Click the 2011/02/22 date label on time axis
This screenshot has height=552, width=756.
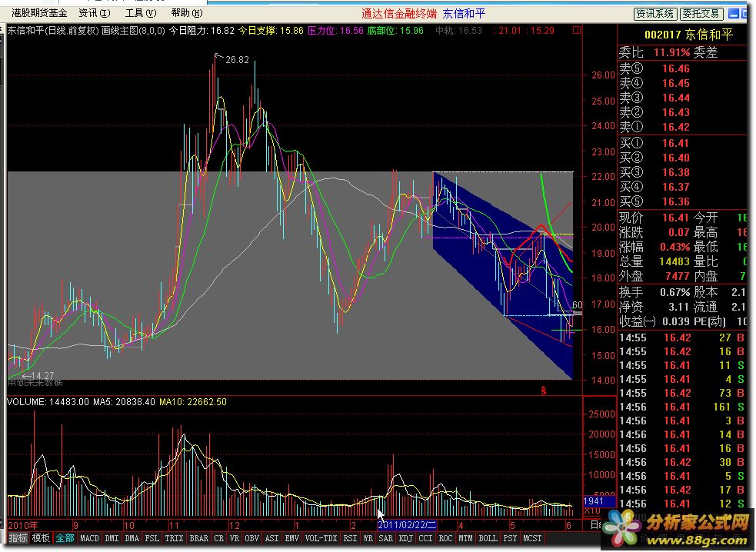tap(406, 525)
